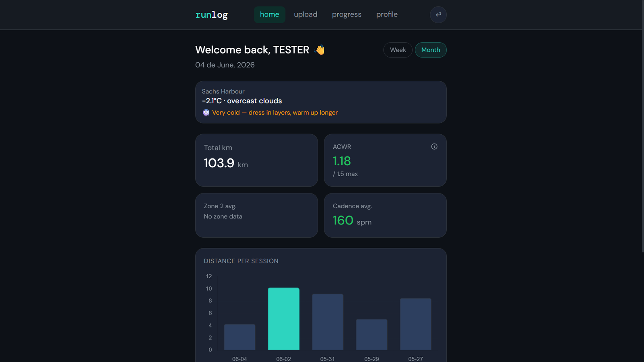This screenshot has height=362, width=644.
Task: Switch to Week view
Action: pyautogui.click(x=398, y=50)
